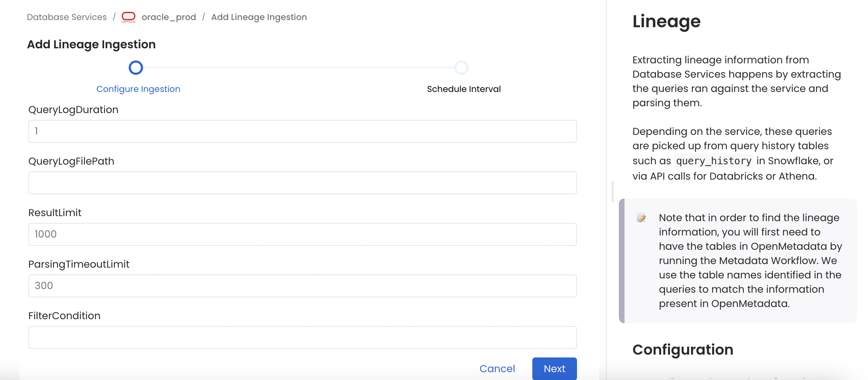Viewport: 868px width, 380px height.
Task: Click the Add Lineage Ingestion page title
Action: [x=92, y=44]
